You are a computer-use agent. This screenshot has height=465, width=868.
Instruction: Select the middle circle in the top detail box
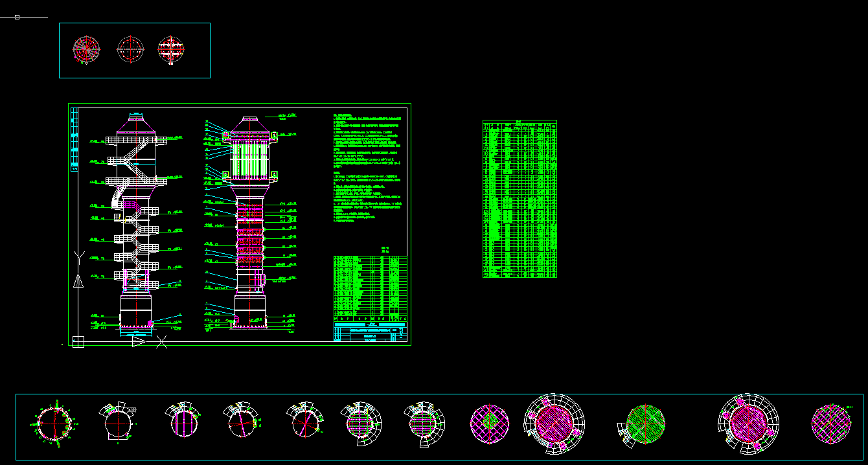[130, 49]
